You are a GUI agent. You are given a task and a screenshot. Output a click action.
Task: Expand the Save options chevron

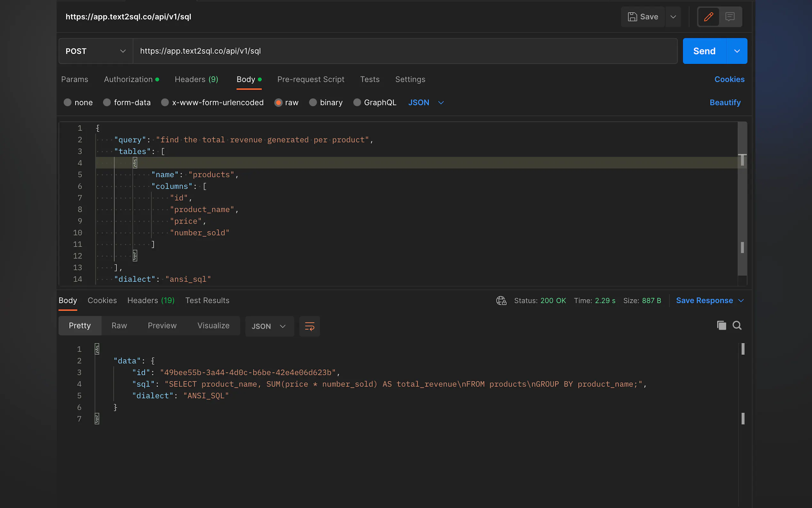click(673, 16)
